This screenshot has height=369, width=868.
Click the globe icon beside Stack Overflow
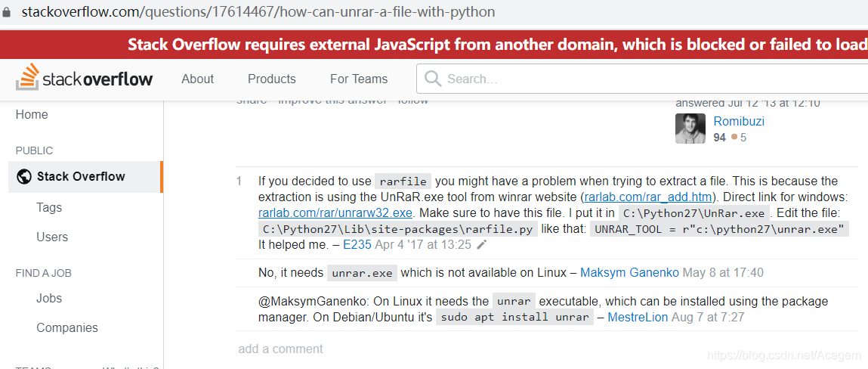tap(24, 177)
